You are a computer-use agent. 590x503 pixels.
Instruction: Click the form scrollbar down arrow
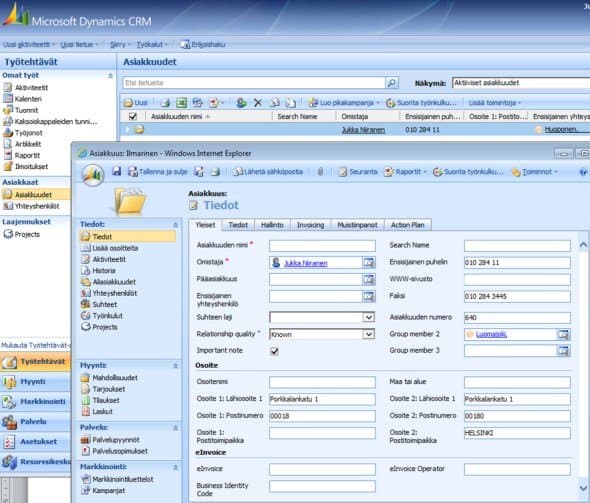pyautogui.click(x=583, y=488)
